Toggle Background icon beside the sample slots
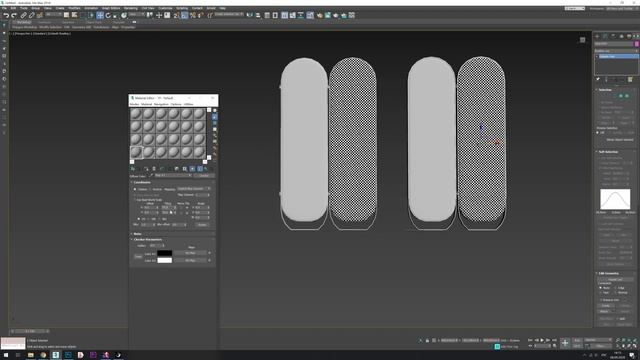The height and width of the screenshot is (360, 640). pyautogui.click(x=215, y=123)
